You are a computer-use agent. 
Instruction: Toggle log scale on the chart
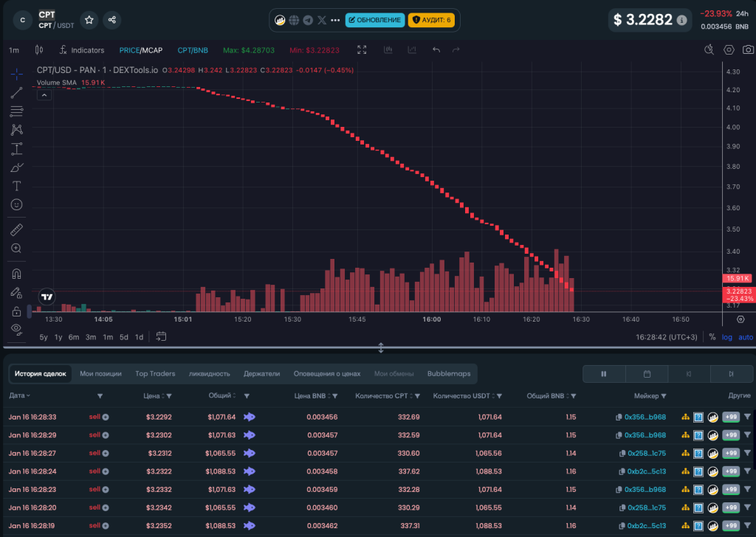point(728,337)
